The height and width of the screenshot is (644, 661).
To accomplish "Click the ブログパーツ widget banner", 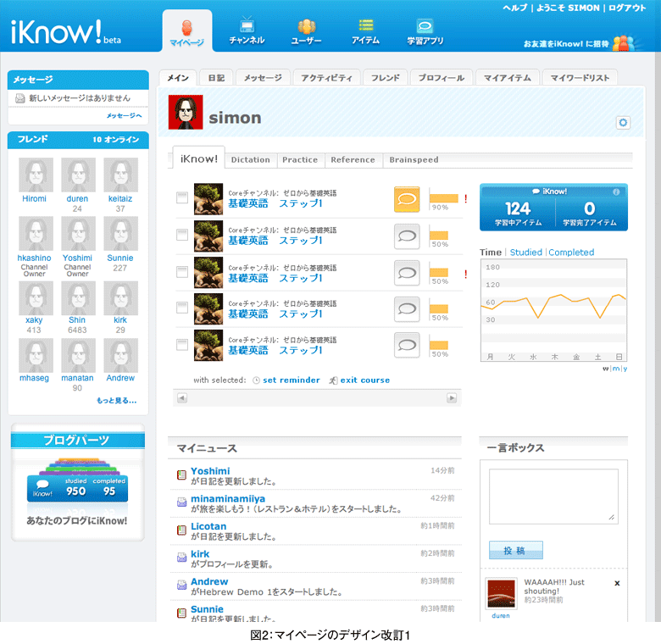I will pyautogui.click(x=78, y=440).
